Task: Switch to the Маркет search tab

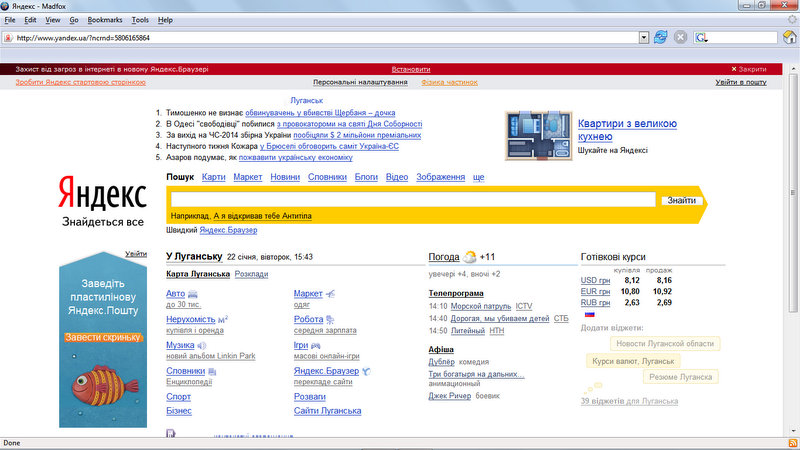Action: click(247, 177)
